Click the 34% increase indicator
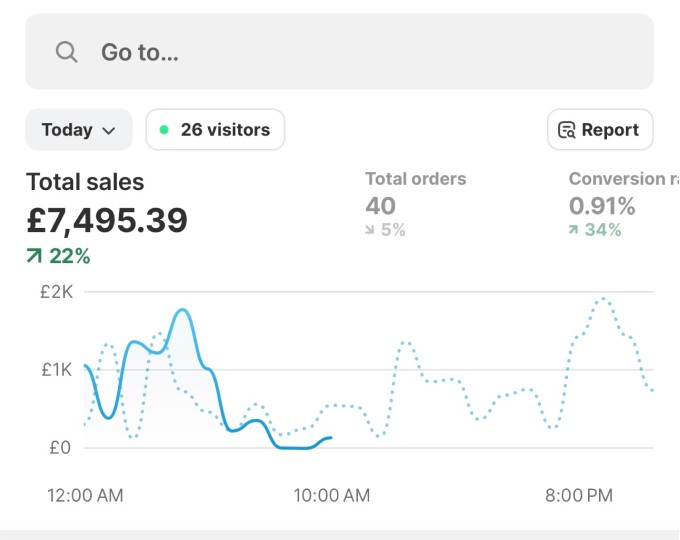The height and width of the screenshot is (540, 680). [x=595, y=230]
